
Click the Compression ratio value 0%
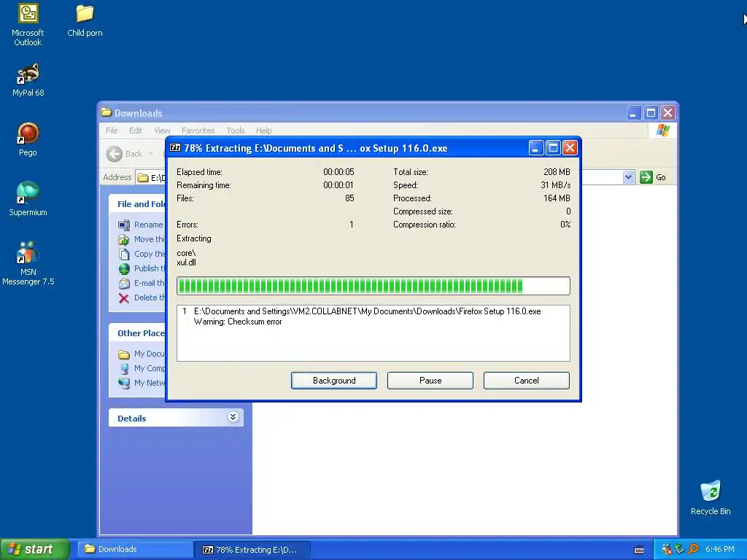click(565, 225)
